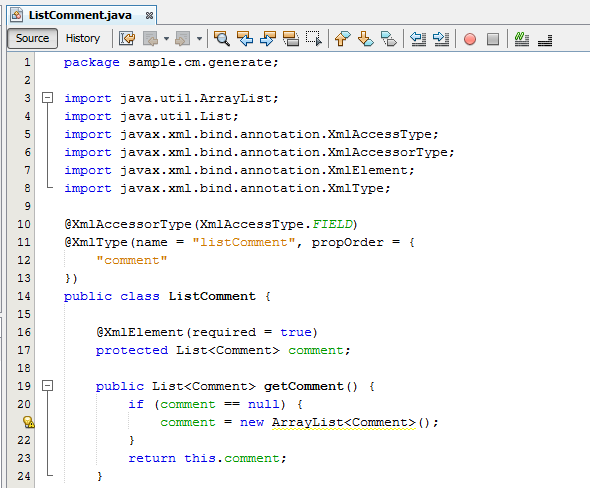This screenshot has height=488, width=590.
Task: Click the Uncomment lines icon
Action: pyautogui.click(x=545, y=39)
